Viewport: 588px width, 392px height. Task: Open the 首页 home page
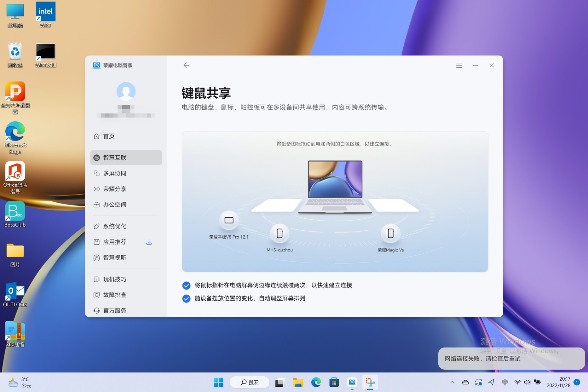tap(109, 136)
